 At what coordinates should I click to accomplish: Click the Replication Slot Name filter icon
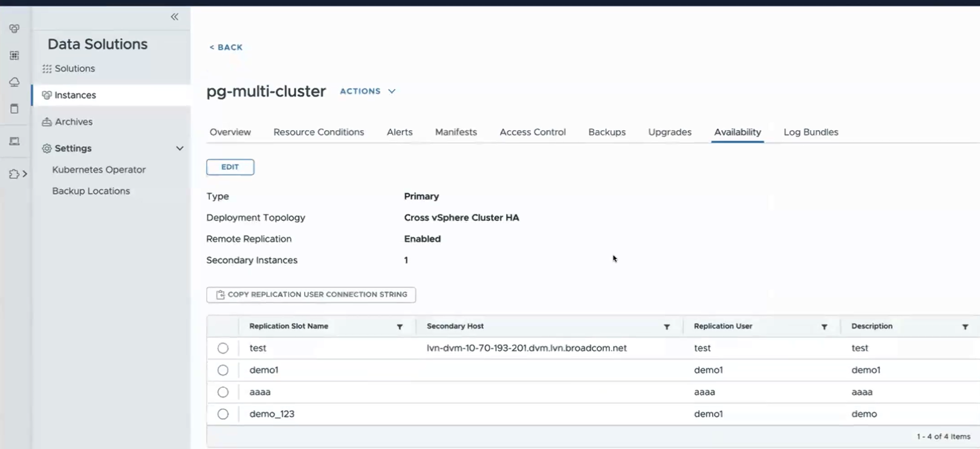click(x=400, y=327)
